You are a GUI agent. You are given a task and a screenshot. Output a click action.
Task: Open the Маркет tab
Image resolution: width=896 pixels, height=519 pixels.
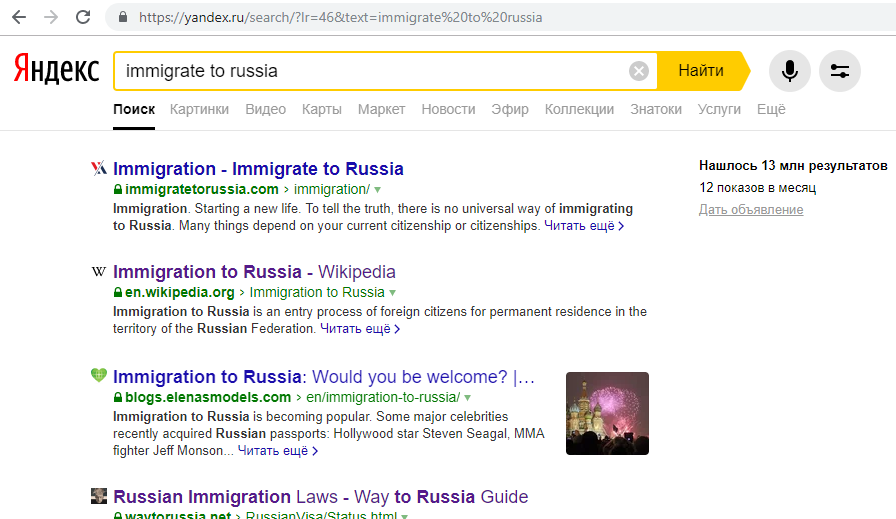(x=381, y=109)
